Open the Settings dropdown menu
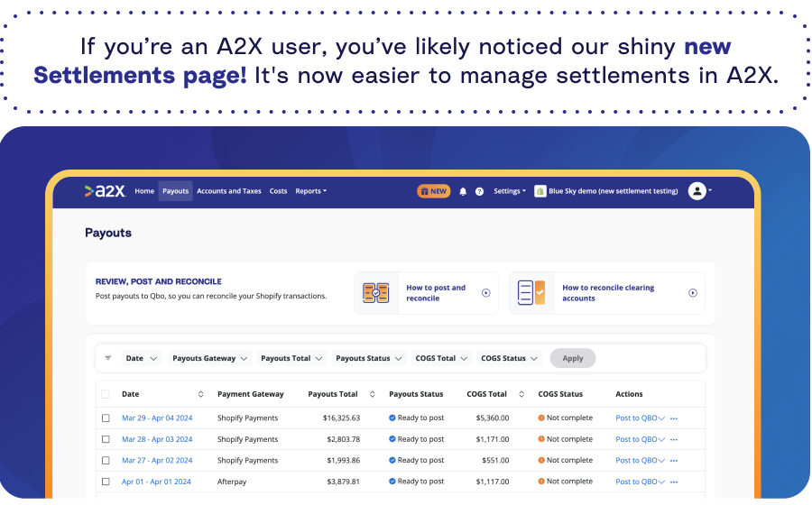Screen dimensions: 812x505 [510, 191]
